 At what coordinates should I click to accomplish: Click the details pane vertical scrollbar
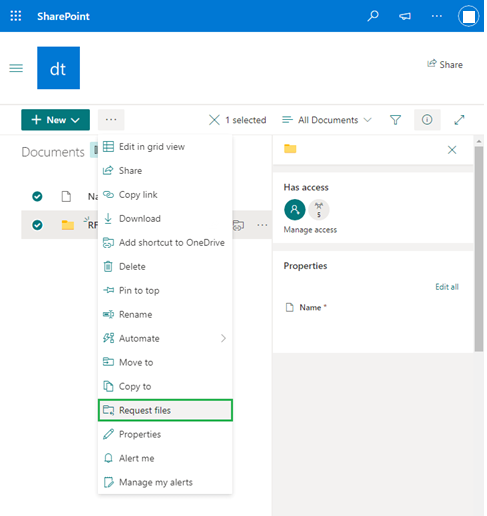click(479, 249)
